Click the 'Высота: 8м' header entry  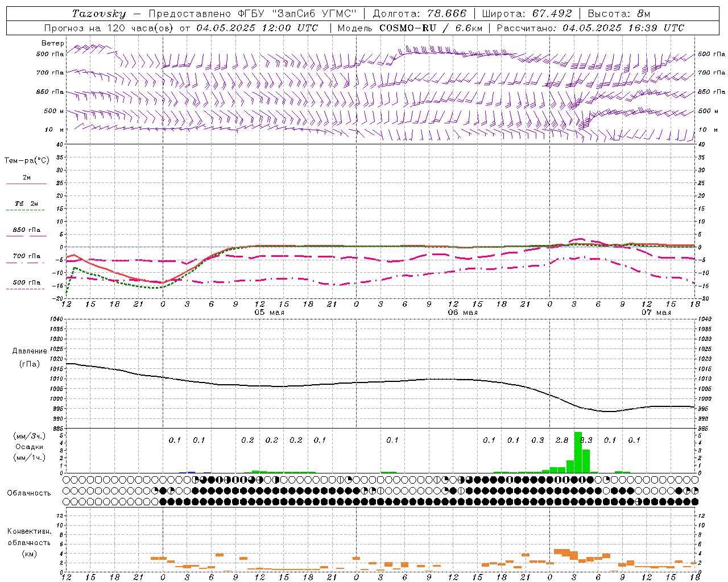click(619, 14)
